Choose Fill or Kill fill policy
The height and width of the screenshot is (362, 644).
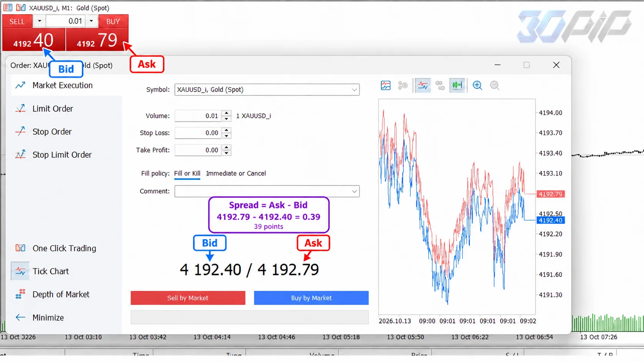pos(187,173)
